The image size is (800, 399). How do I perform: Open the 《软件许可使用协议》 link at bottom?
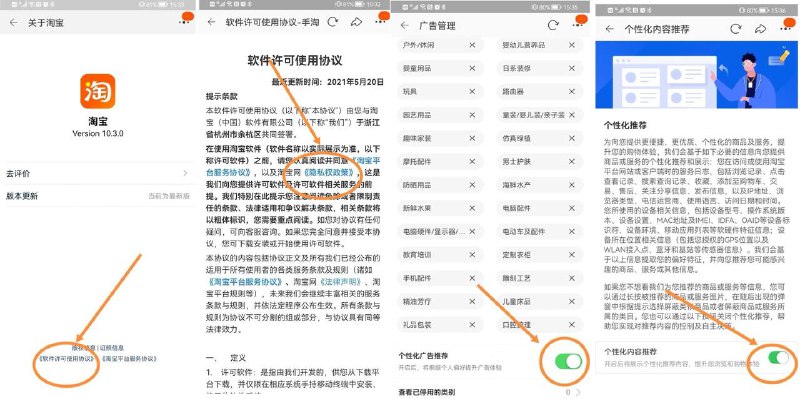coord(67,359)
